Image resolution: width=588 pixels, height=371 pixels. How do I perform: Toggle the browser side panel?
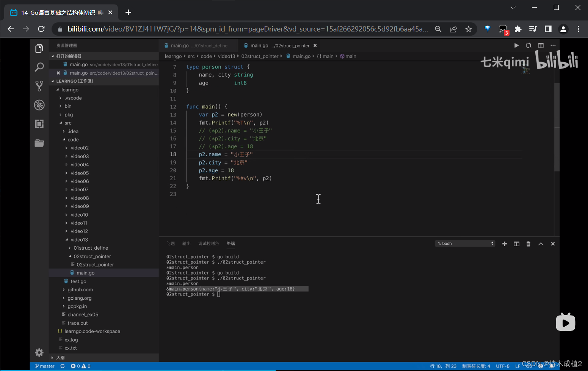coord(548,29)
